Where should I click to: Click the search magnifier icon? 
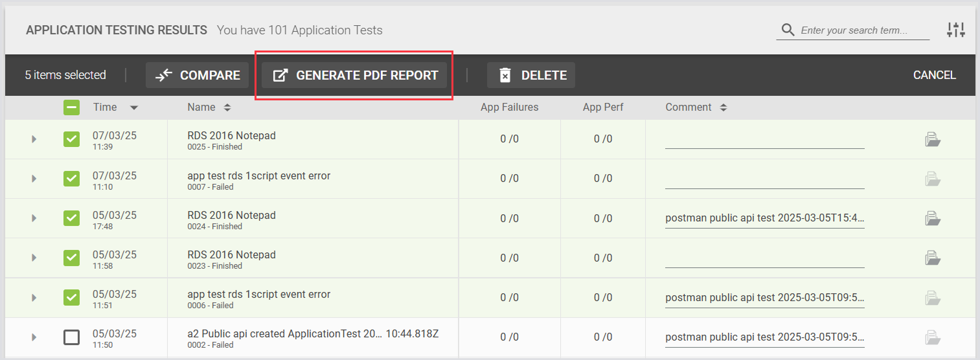click(788, 30)
